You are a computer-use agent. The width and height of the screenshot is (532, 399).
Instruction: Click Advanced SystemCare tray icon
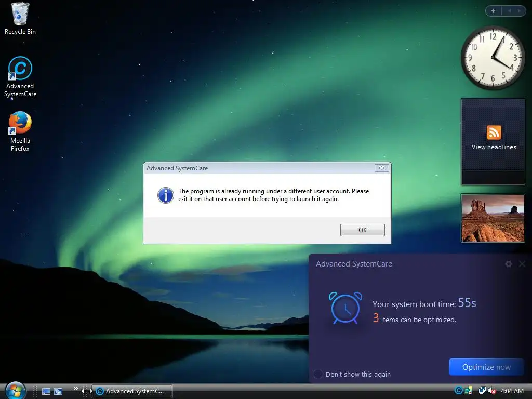pyautogui.click(x=458, y=391)
